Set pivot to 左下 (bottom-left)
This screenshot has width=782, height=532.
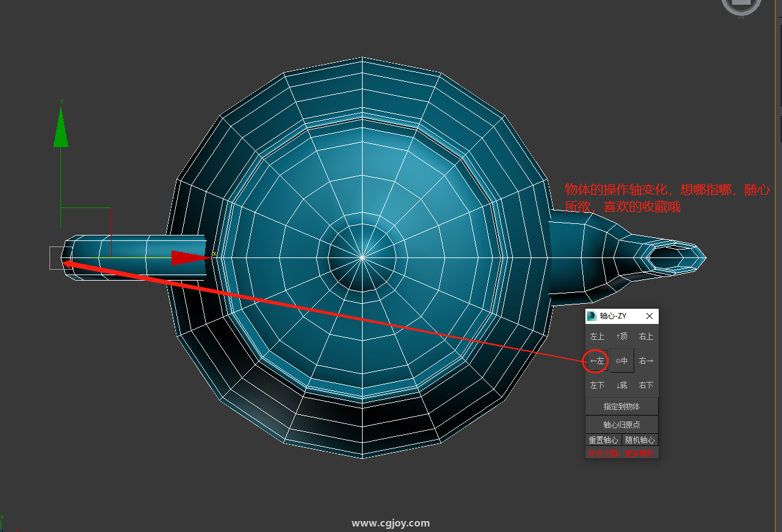point(597,385)
